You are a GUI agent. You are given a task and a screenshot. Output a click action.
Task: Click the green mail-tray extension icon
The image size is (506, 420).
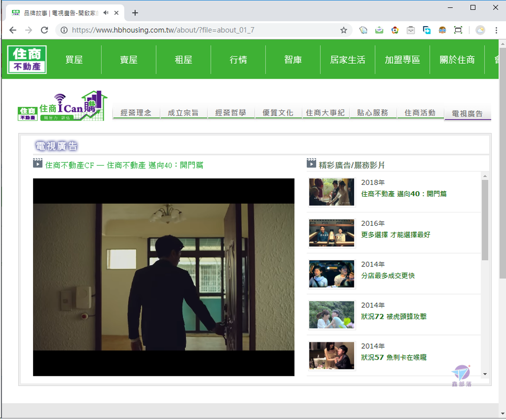[379, 30]
